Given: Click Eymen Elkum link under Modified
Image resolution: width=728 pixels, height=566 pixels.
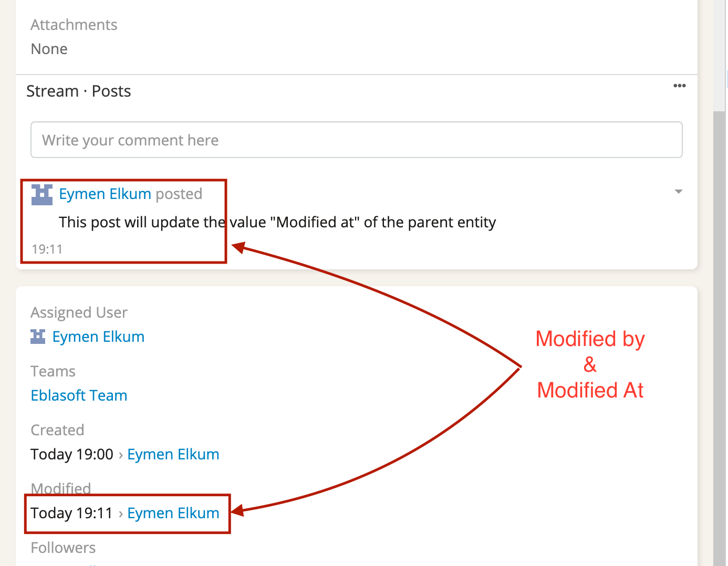Looking at the screenshot, I should tap(173, 513).
